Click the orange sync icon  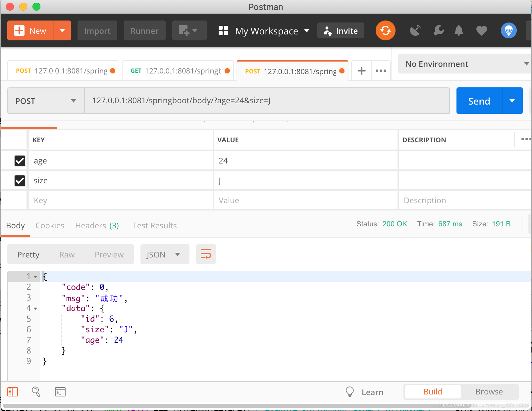[x=385, y=30]
